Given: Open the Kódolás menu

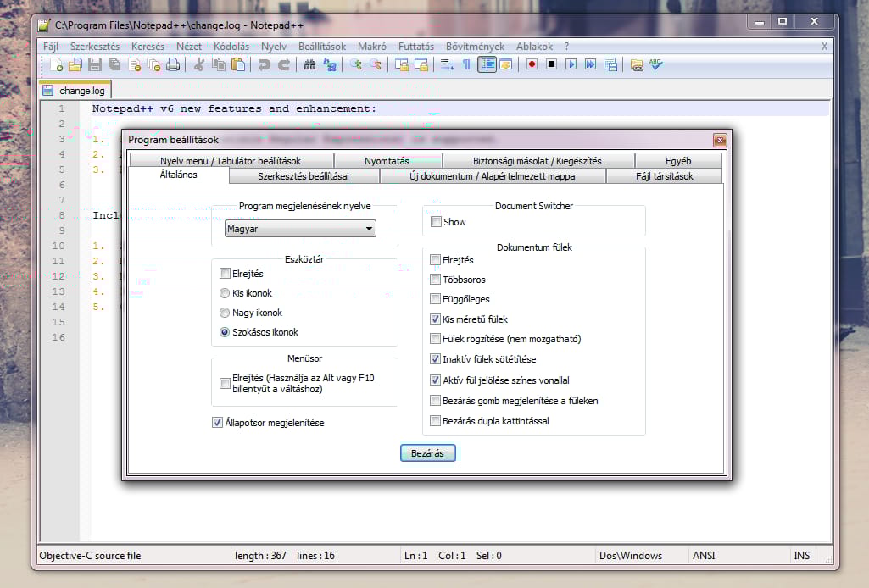Looking at the screenshot, I should click(231, 47).
